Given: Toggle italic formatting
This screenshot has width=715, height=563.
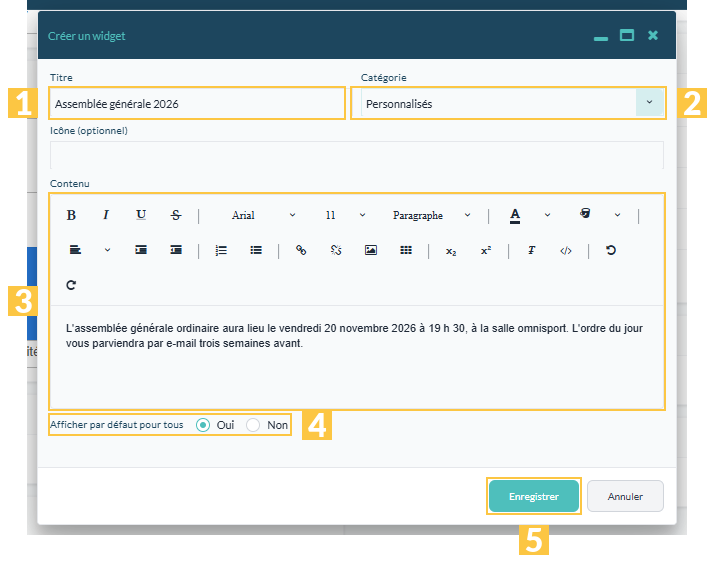Looking at the screenshot, I should click(x=106, y=215).
